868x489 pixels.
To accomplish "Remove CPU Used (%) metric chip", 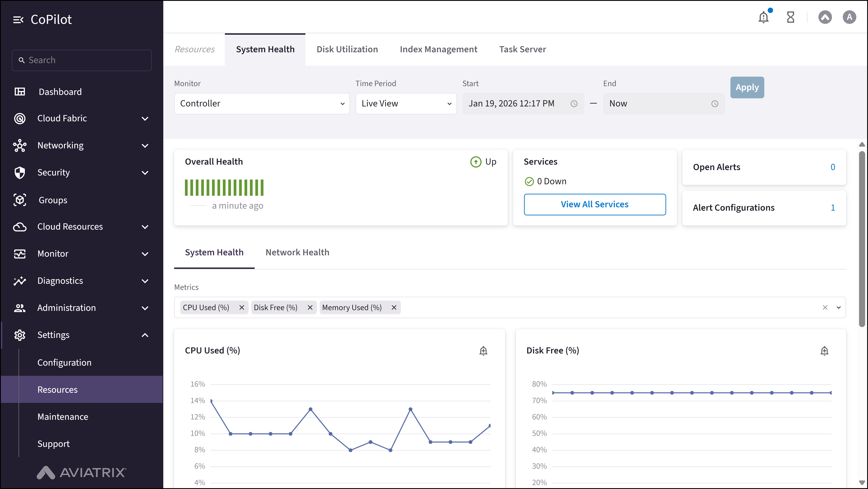I will [x=242, y=307].
